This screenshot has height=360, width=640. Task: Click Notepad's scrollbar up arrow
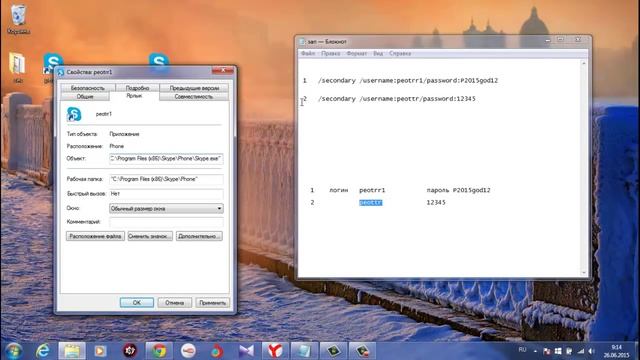(584, 64)
